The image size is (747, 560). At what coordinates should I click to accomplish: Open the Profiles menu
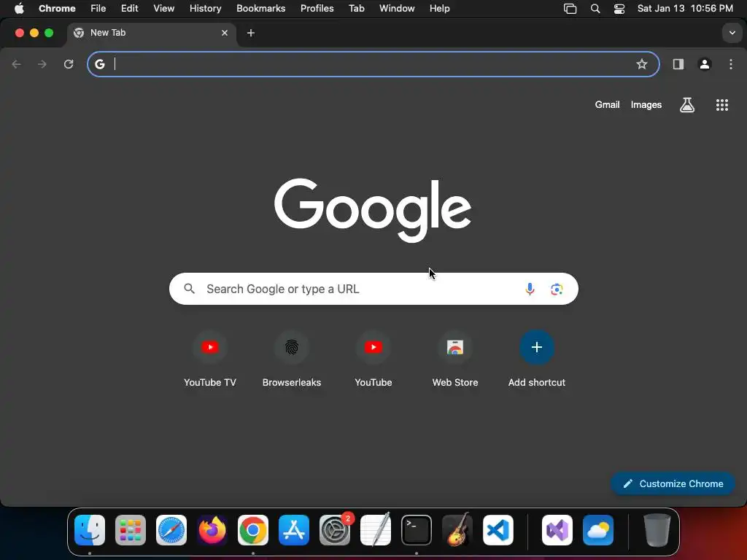point(317,9)
